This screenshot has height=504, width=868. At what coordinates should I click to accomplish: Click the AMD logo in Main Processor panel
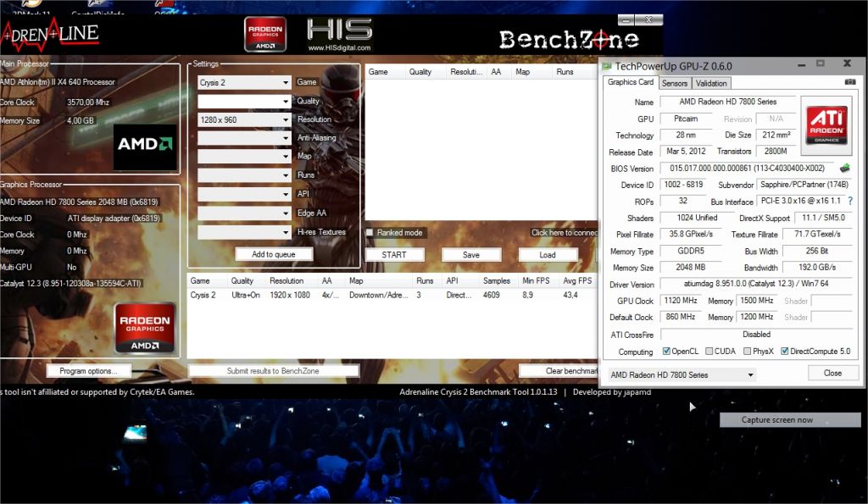(x=145, y=147)
